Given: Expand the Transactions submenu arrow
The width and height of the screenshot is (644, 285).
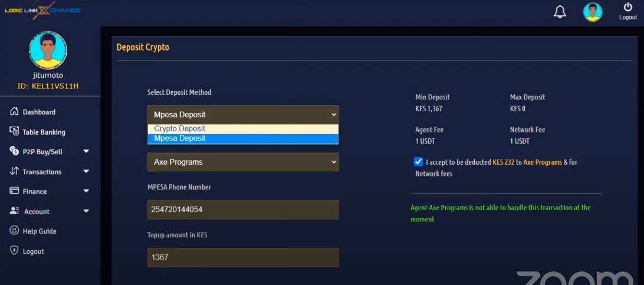Looking at the screenshot, I should 86,171.
